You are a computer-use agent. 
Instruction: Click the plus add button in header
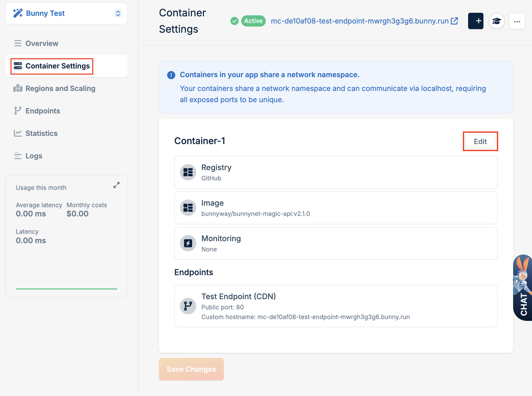click(x=476, y=21)
